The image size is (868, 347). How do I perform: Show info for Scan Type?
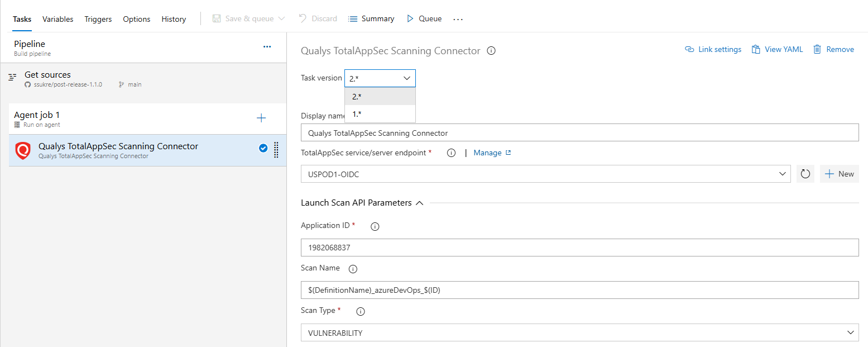(x=361, y=311)
